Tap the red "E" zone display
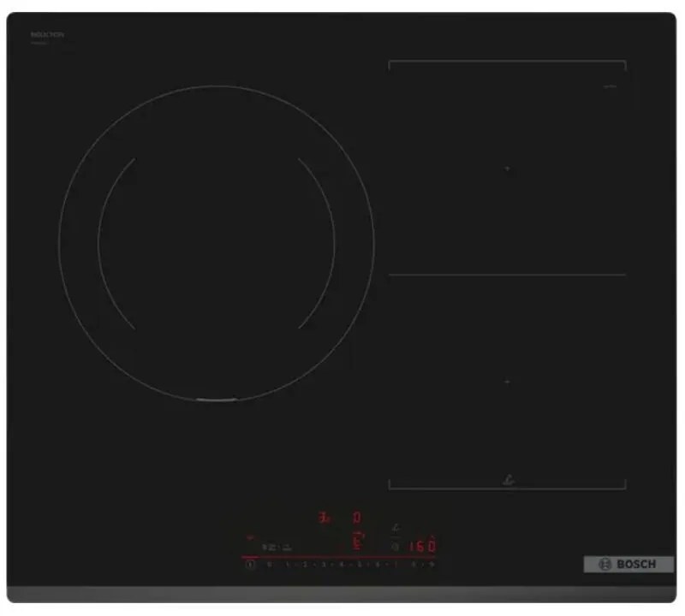The height and width of the screenshot is (616, 685). [x=358, y=541]
